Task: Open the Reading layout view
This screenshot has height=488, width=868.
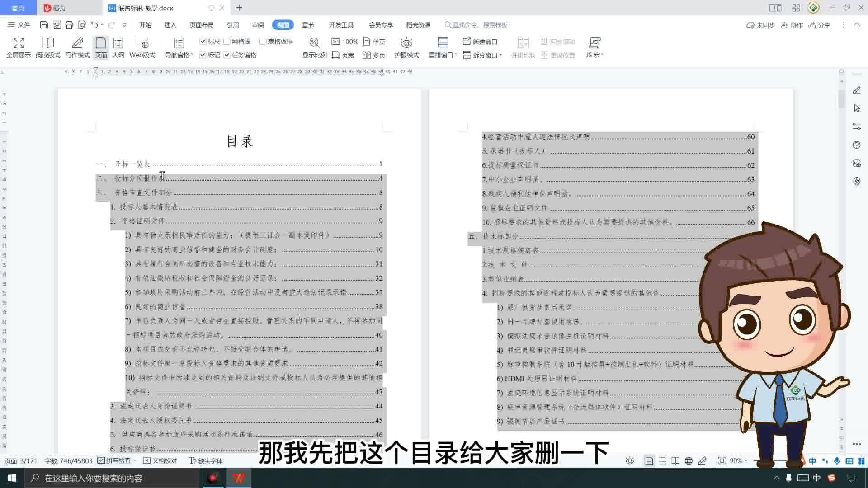Action: [x=48, y=48]
